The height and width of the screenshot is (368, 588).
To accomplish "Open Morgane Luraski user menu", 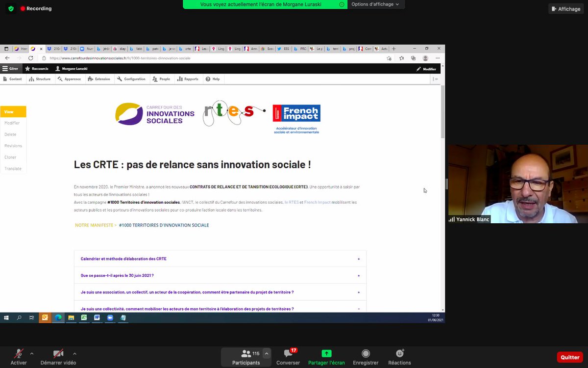I will 71,69.
